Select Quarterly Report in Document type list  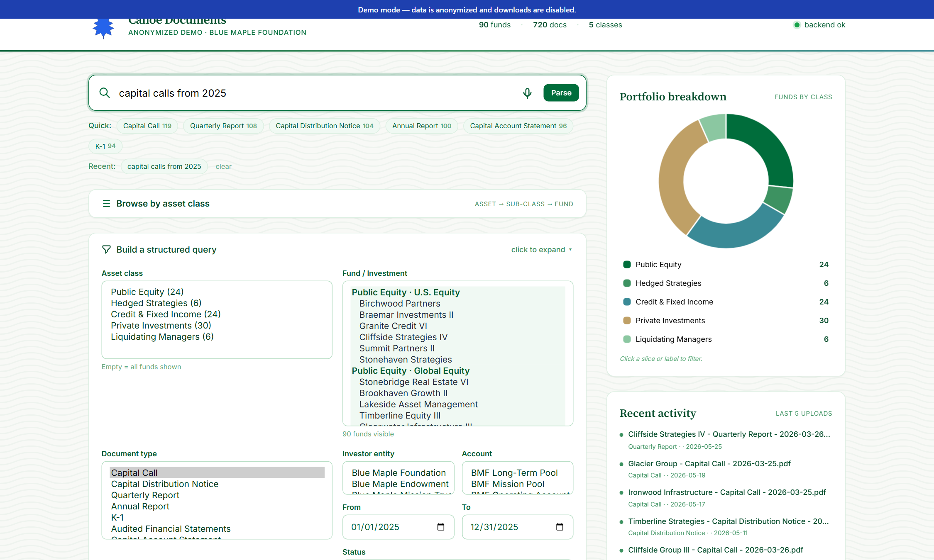click(145, 495)
